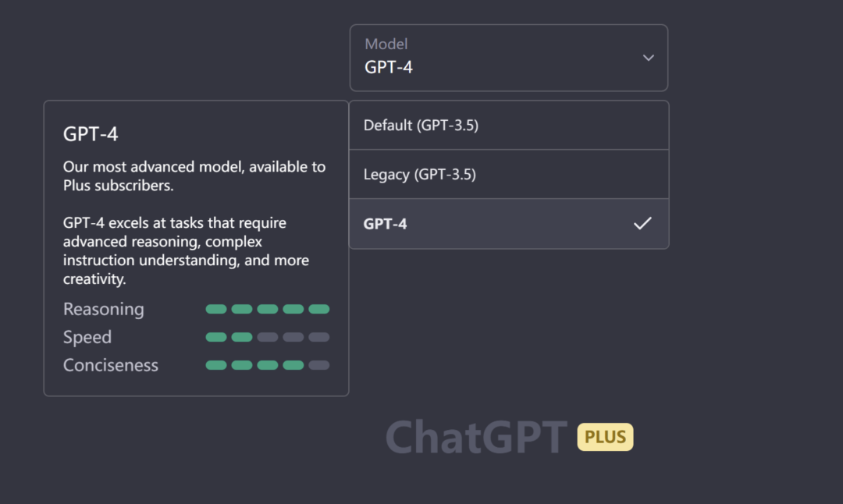Select the Default (GPT-3.5) option
Image resolution: width=843 pixels, height=504 pixels.
(421, 125)
